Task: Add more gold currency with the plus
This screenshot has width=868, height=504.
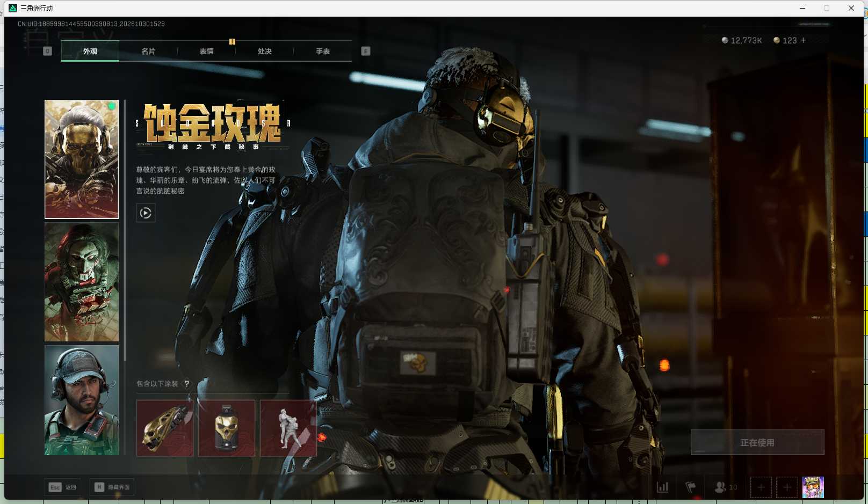Action: [x=803, y=40]
